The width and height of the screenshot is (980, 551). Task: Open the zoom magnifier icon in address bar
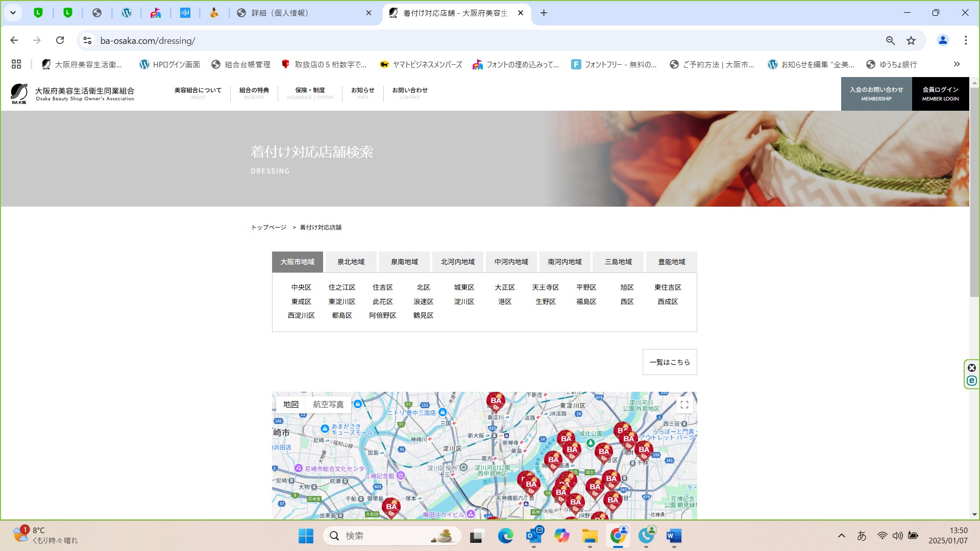(890, 40)
